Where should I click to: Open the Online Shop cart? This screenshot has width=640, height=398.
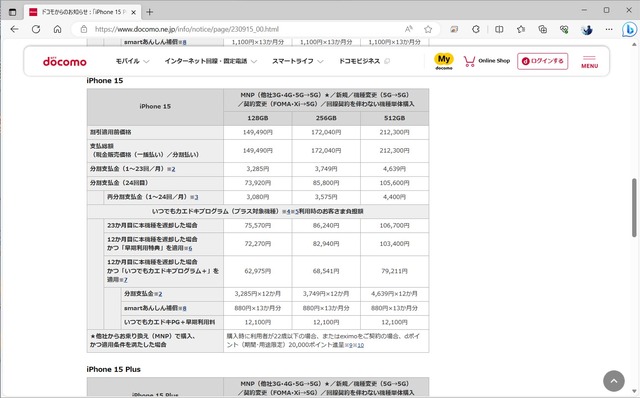[x=487, y=61]
